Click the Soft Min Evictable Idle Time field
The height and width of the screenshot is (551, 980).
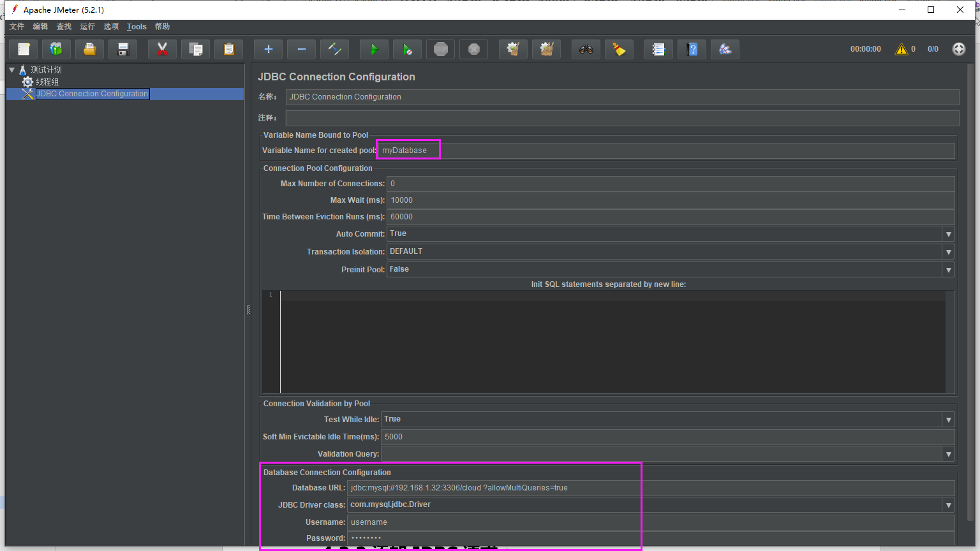[x=668, y=437]
